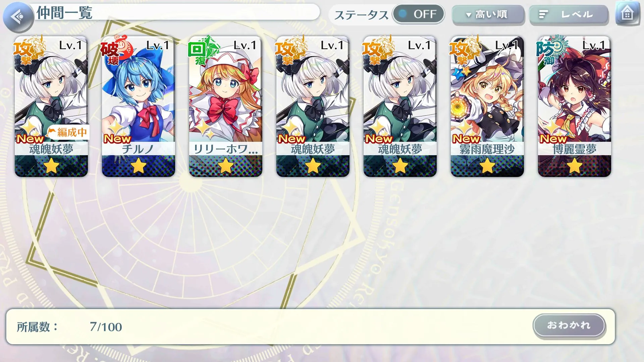Select the チルノ character card

[x=139, y=106]
